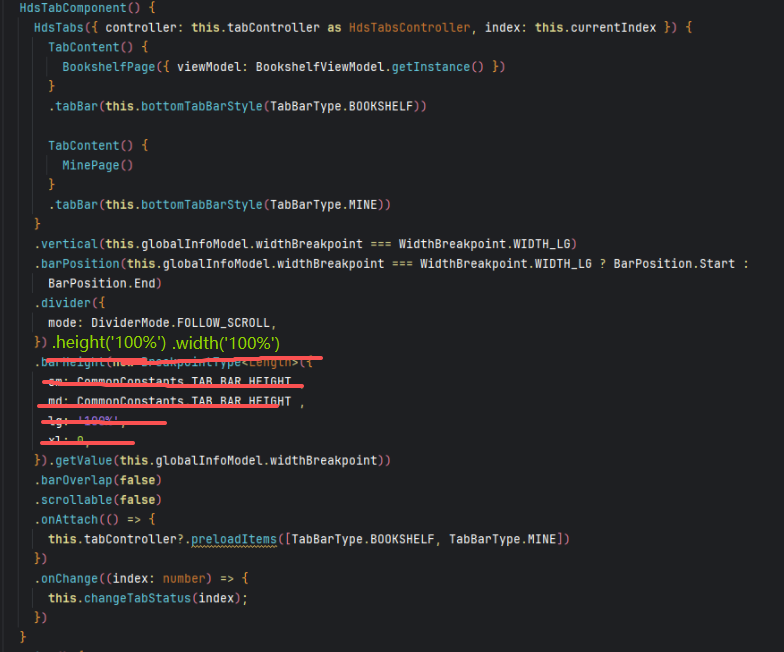The width and height of the screenshot is (784, 652).
Task: Click the .getValue method call
Action: (80, 460)
